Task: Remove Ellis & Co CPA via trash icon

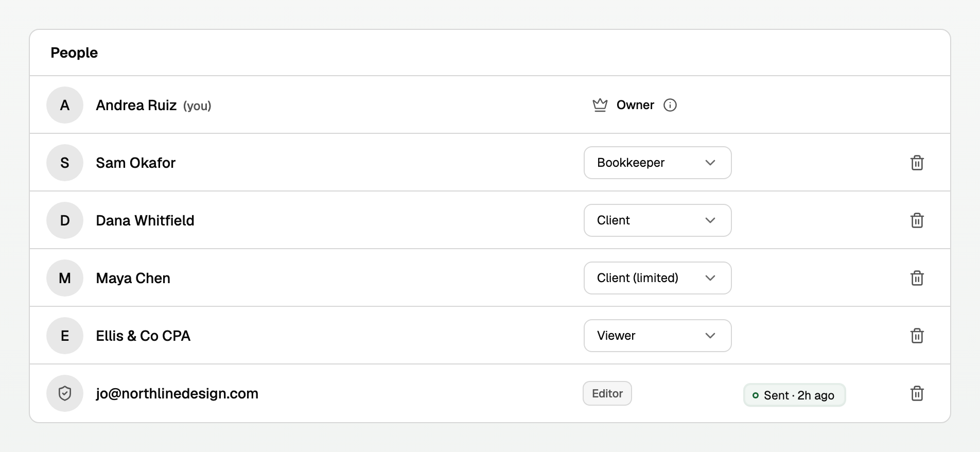Action: (917, 336)
